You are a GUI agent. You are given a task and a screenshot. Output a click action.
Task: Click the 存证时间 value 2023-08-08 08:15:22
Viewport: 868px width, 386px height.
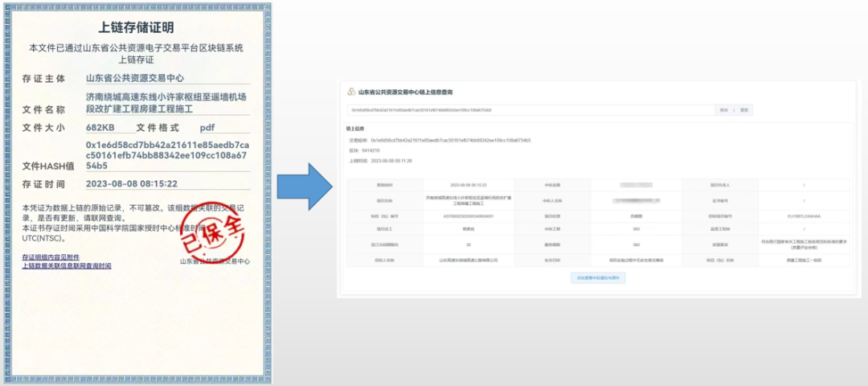pyautogui.click(x=132, y=184)
